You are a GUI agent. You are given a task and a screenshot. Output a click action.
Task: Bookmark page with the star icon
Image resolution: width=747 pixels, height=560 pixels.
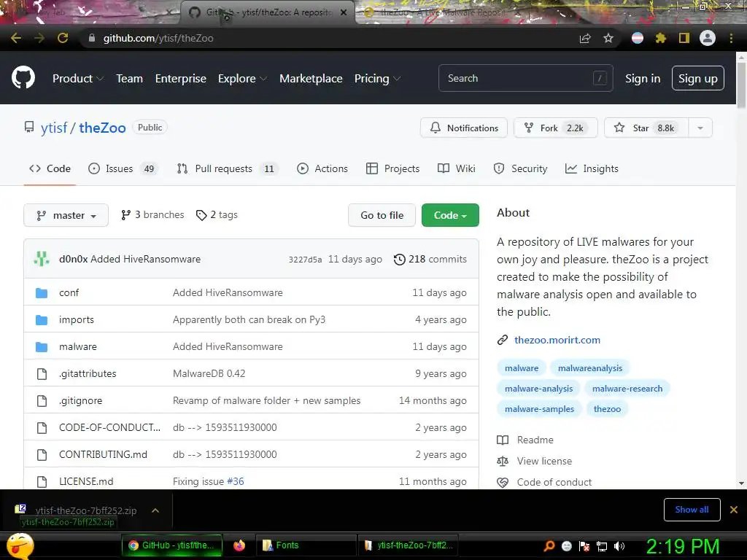(608, 38)
